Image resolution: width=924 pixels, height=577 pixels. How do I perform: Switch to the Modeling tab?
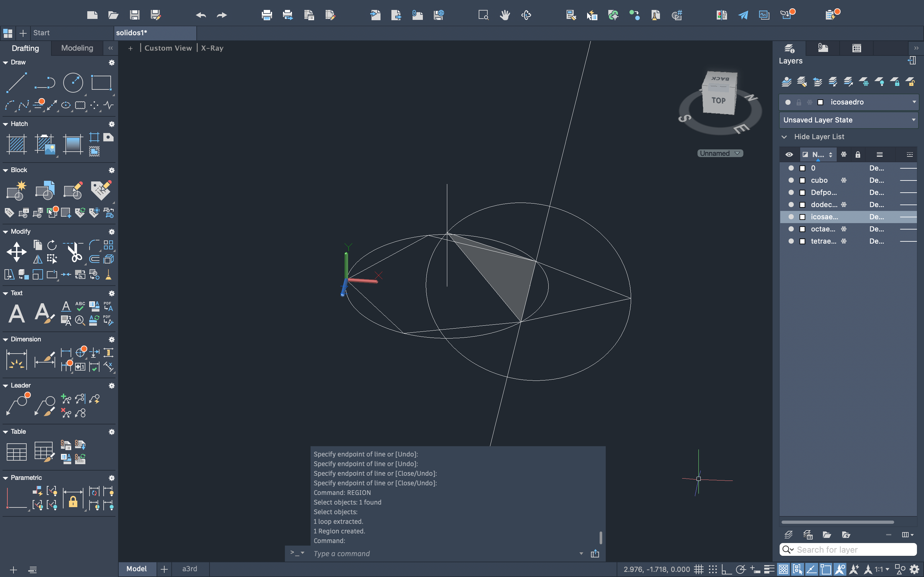click(77, 48)
